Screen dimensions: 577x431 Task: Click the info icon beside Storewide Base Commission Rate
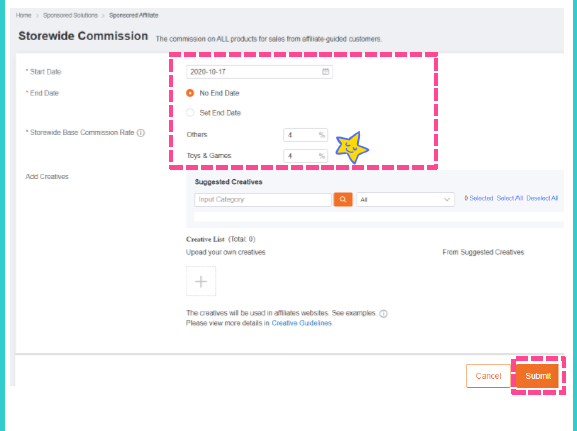click(x=141, y=133)
